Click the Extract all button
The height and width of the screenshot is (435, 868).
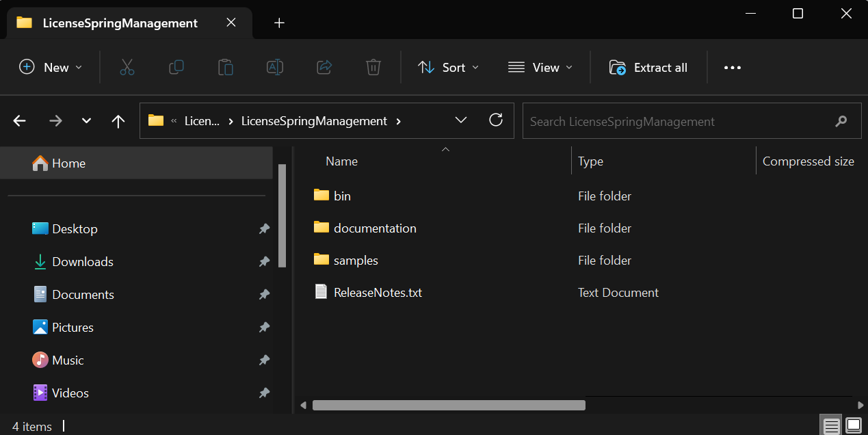coord(648,67)
